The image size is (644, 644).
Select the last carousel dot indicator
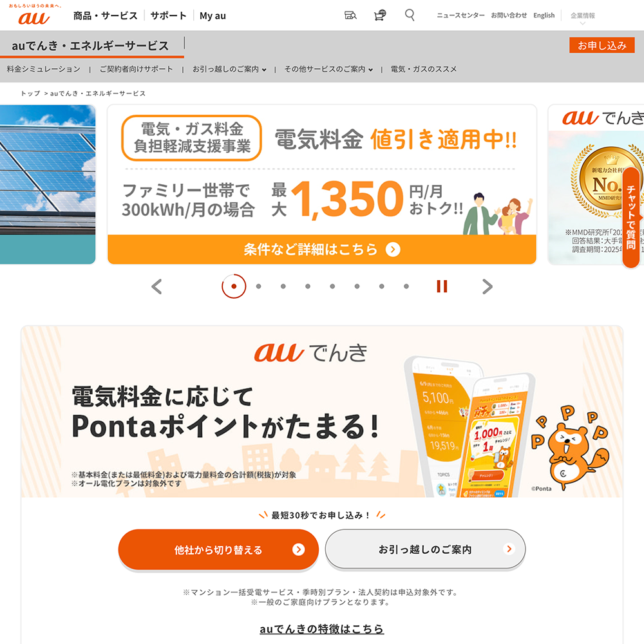[x=406, y=287]
